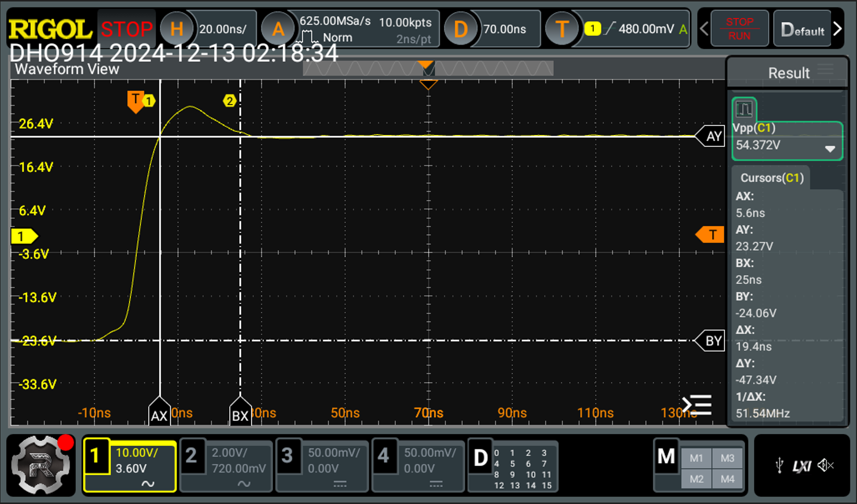Toggle channel 2 label

(x=191, y=456)
